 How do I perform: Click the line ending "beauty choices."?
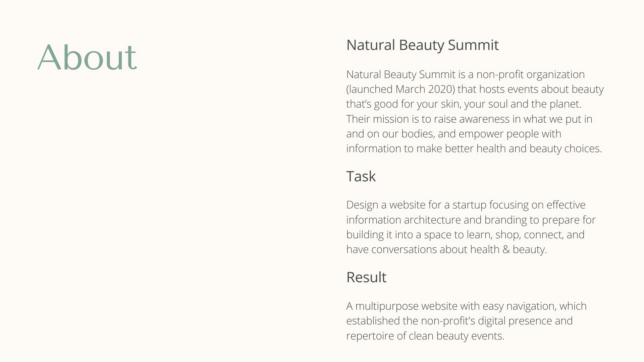(474, 148)
